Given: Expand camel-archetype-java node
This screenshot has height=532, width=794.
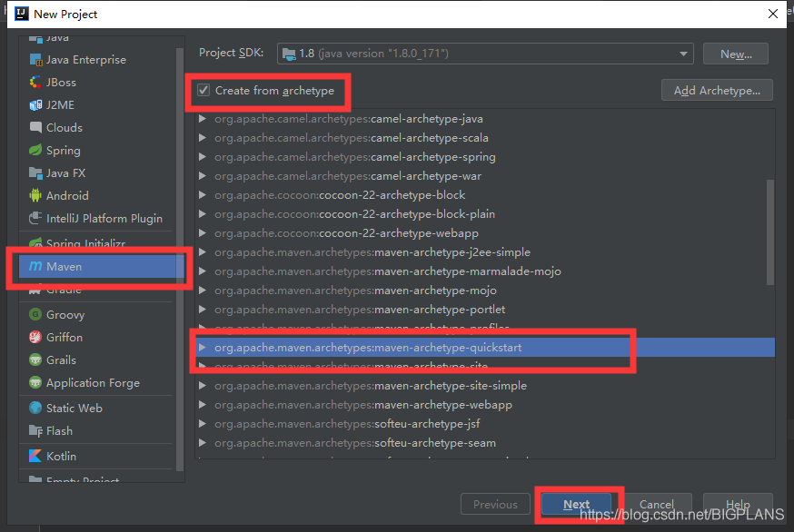Looking at the screenshot, I should (203, 118).
